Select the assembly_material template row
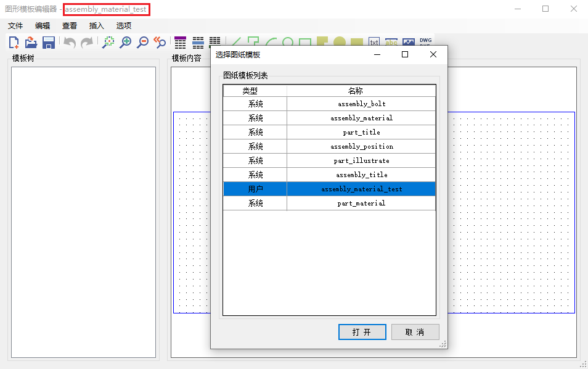The image size is (588, 369). coord(329,118)
